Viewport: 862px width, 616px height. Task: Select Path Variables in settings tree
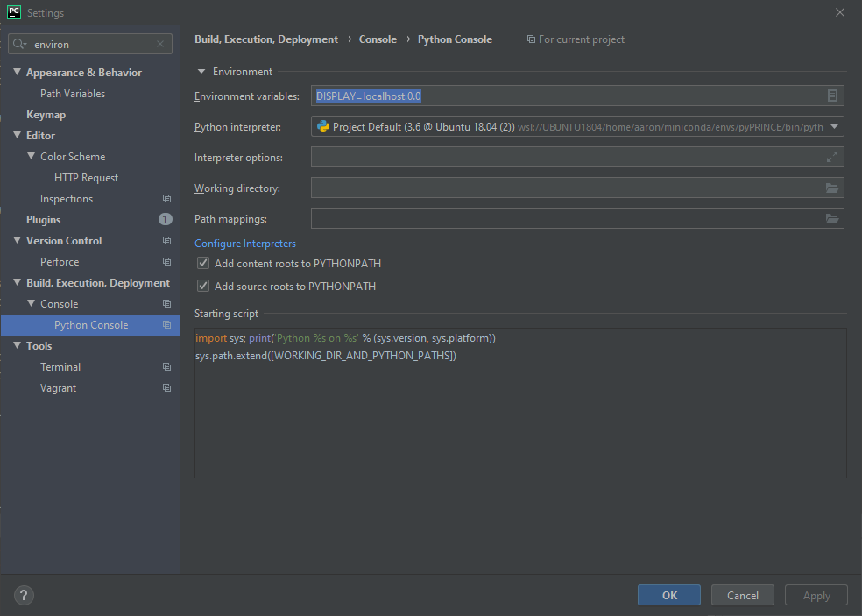(x=73, y=94)
